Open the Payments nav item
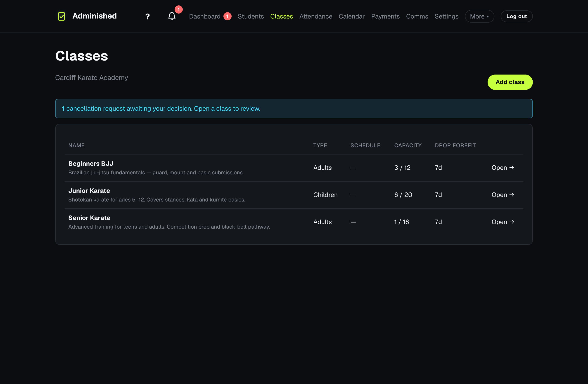This screenshot has height=384, width=588. 385,16
